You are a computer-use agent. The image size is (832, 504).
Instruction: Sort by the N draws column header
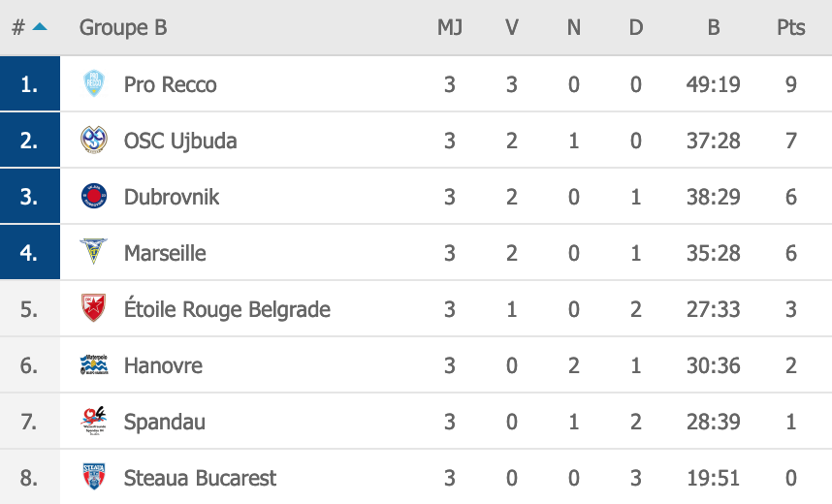click(x=574, y=27)
